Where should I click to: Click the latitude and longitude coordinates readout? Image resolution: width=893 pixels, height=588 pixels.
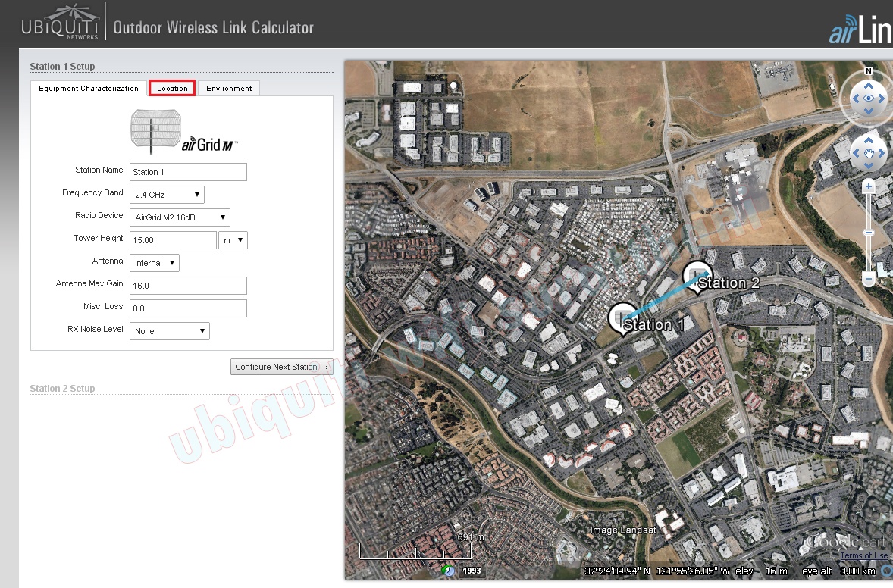click(656, 571)
